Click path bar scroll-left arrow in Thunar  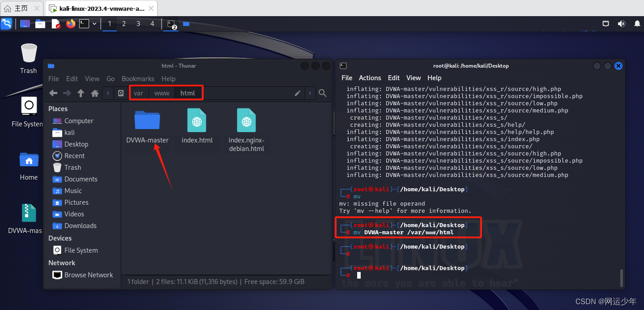point(107,93)
